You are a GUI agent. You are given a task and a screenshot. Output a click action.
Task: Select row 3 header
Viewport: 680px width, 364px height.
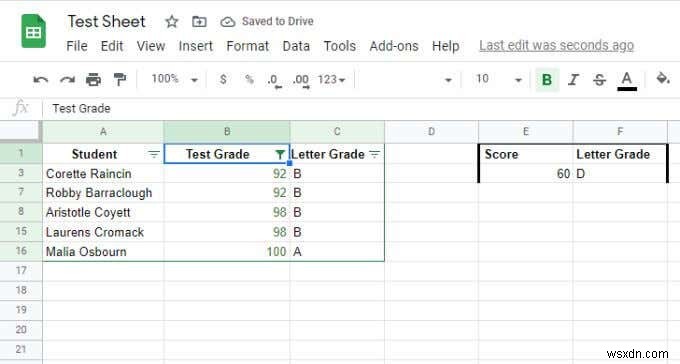(x=21, y=173)
